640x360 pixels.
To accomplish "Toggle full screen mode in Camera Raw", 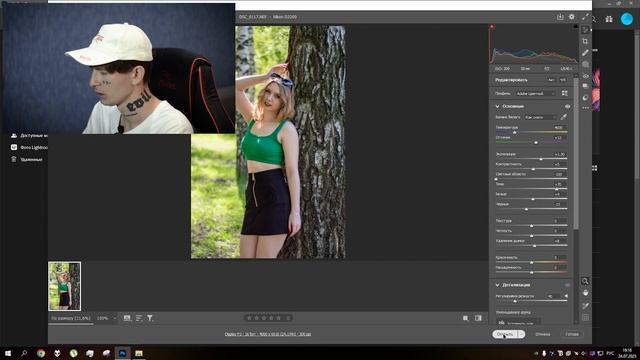I will pyautogui.click(x=585, y=17).
